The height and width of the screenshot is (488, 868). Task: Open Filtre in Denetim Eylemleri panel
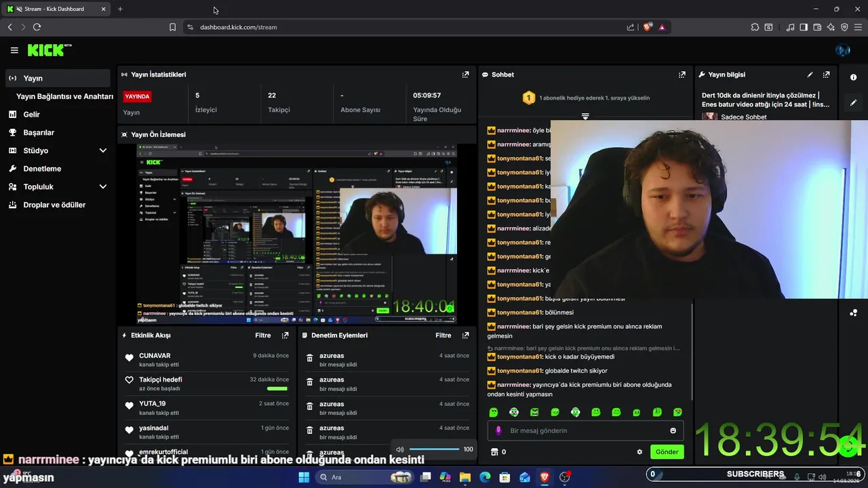pyautogui.click(x=443, y=335)
